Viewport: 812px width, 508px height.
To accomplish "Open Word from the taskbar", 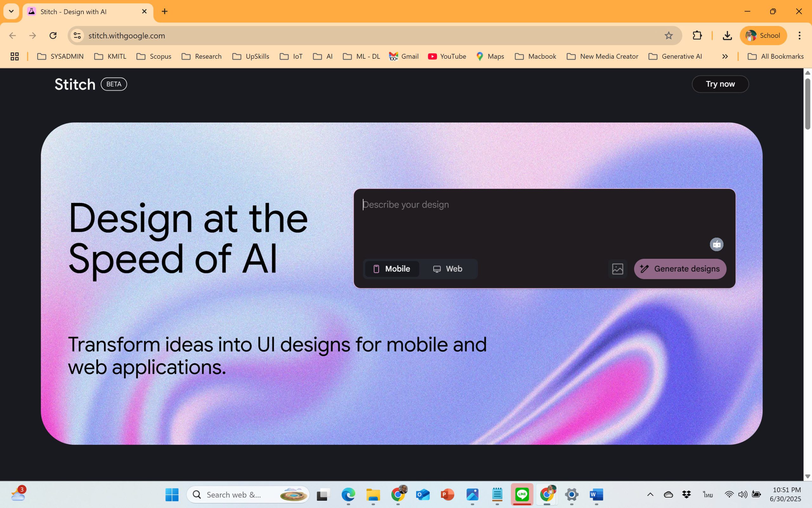I will click(x=596, y=495).
